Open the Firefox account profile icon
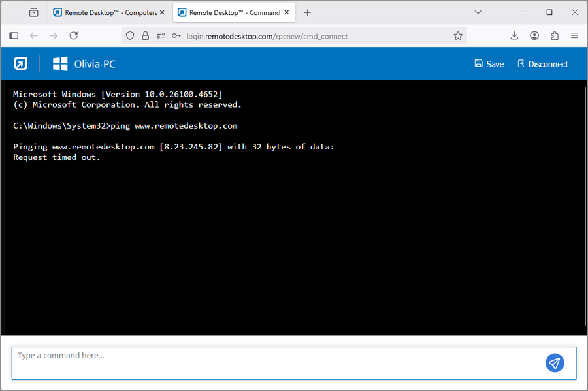Screen dimensions: 588x391 pyautogui.click(x=534, y=36)
